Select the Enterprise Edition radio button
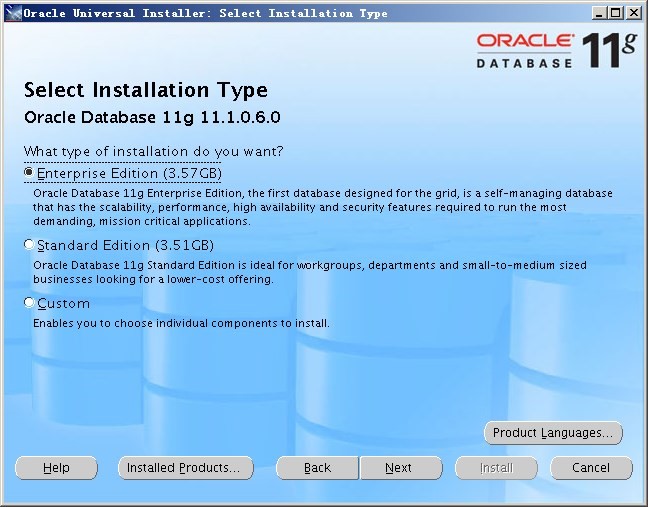The width and height of the screenshot is (648, 507). click(29, 173)
